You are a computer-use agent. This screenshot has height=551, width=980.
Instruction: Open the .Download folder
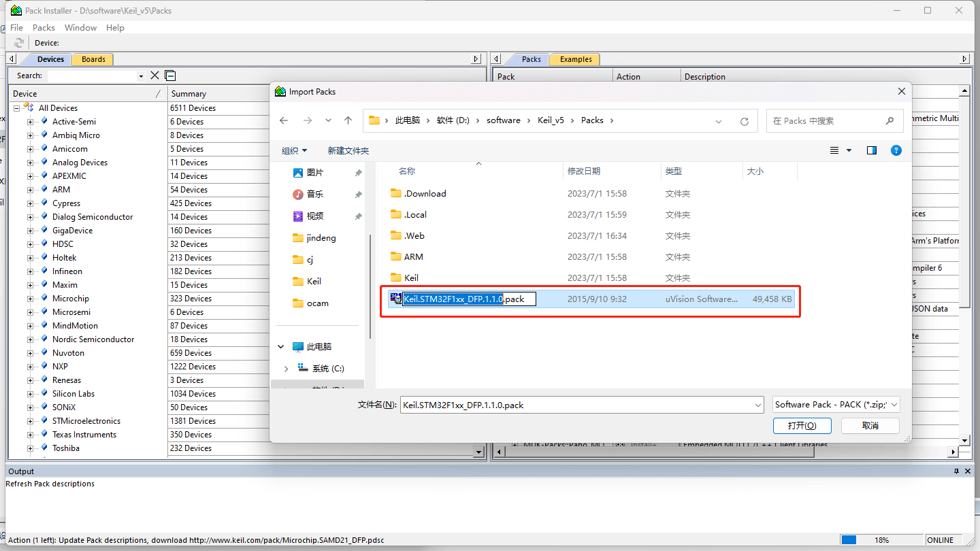coord(425,194)
